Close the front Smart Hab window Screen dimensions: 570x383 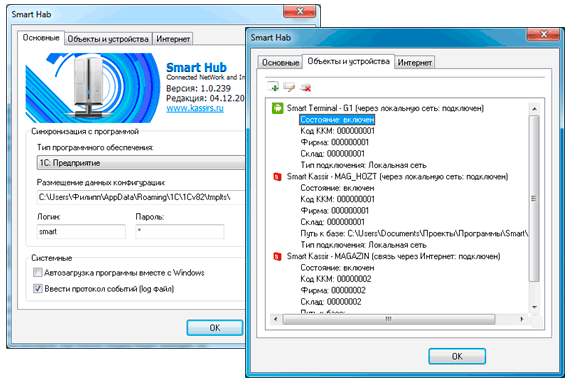tap(543, 35)
